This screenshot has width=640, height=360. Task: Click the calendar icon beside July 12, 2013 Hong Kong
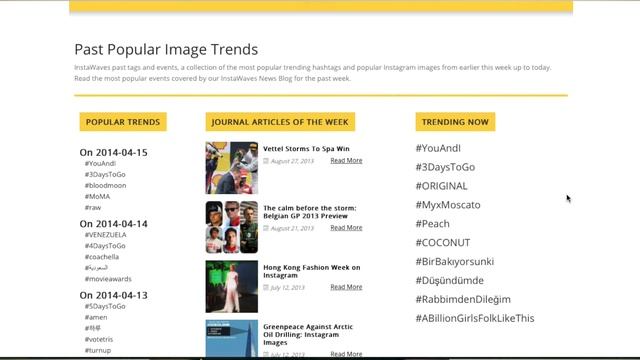266,287
